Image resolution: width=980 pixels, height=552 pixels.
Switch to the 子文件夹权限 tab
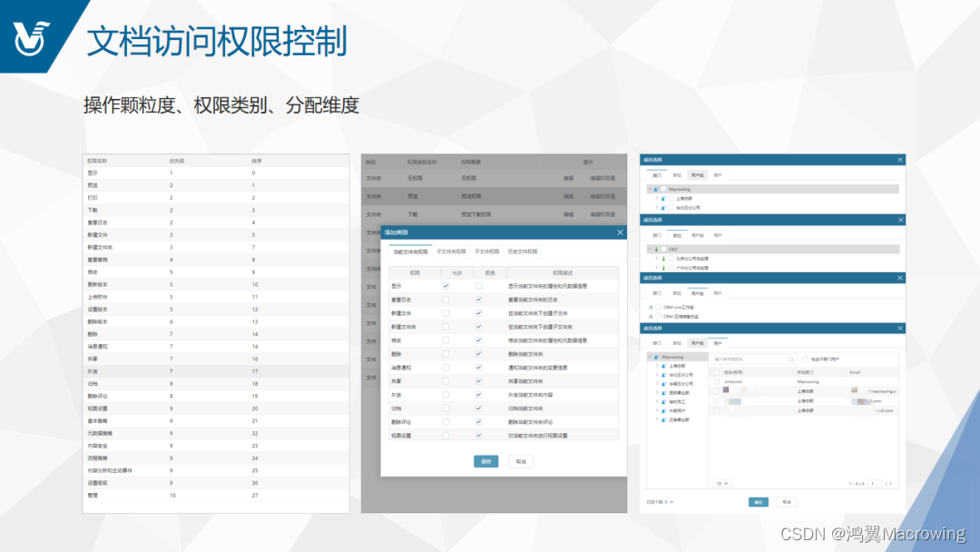451,251
